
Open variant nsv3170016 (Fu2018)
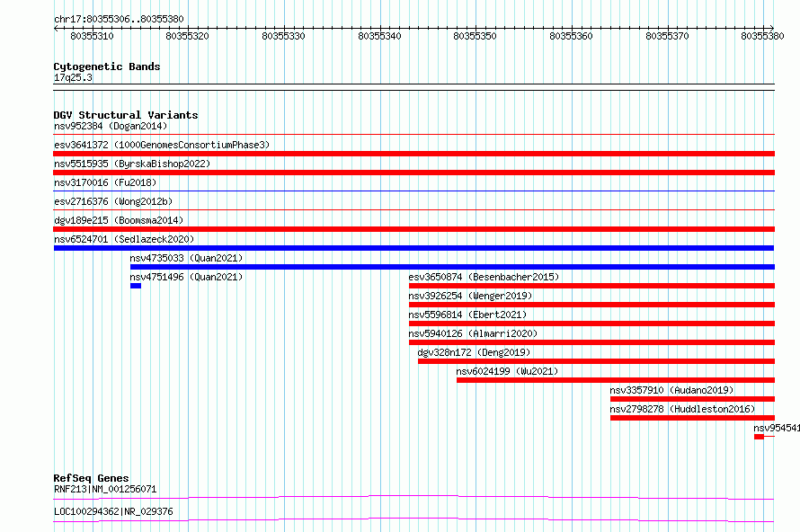pos(105,182)
